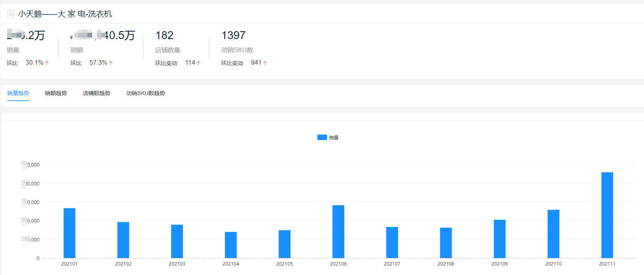Open the 店铺数趋势 tab
The width and height of the screenshot is (644, 275).
click(x=97, y=93)
